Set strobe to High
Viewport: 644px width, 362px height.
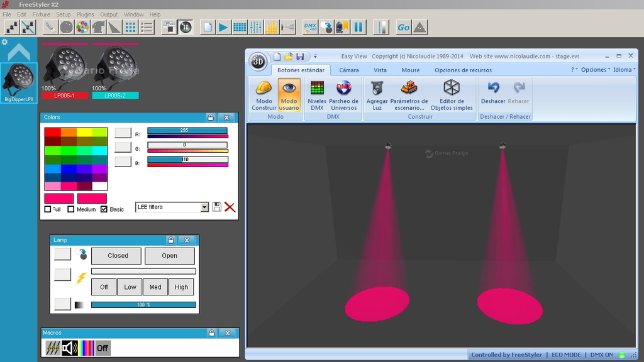click(181, 287)
